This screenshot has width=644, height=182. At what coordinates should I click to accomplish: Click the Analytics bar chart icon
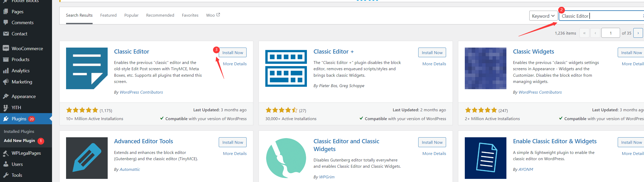tap(6, 71)
